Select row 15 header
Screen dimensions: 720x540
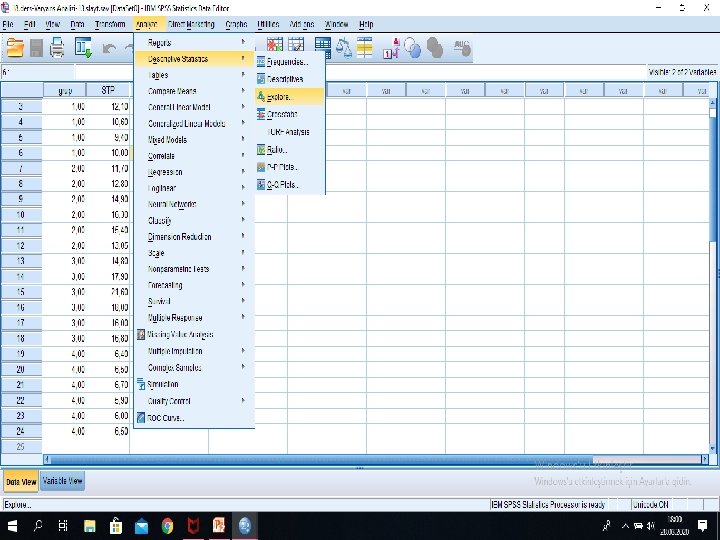[x=21, y=292]
